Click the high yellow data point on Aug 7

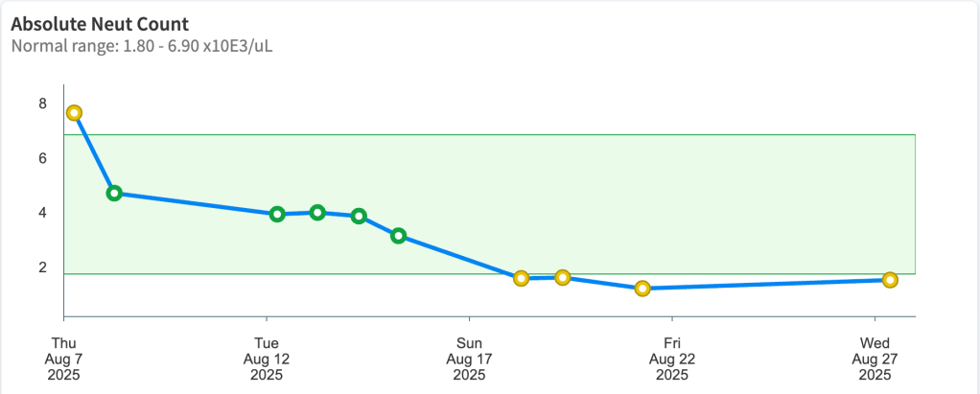point(74,113)
